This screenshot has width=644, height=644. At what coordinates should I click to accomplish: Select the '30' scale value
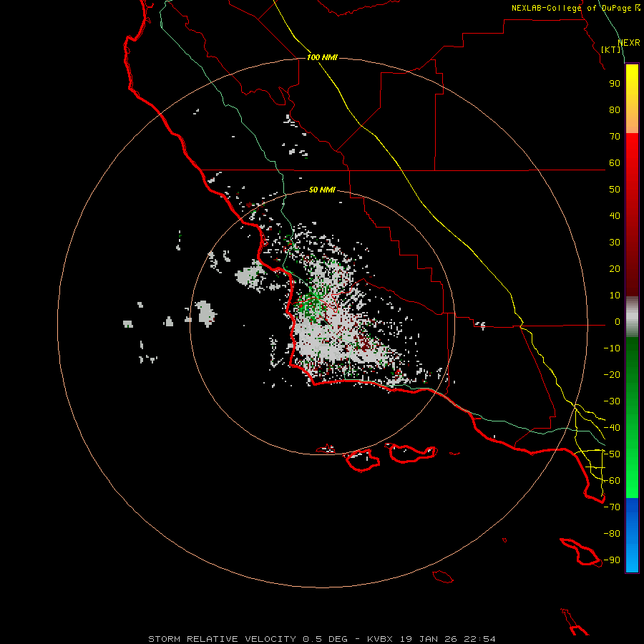(615, 243)
